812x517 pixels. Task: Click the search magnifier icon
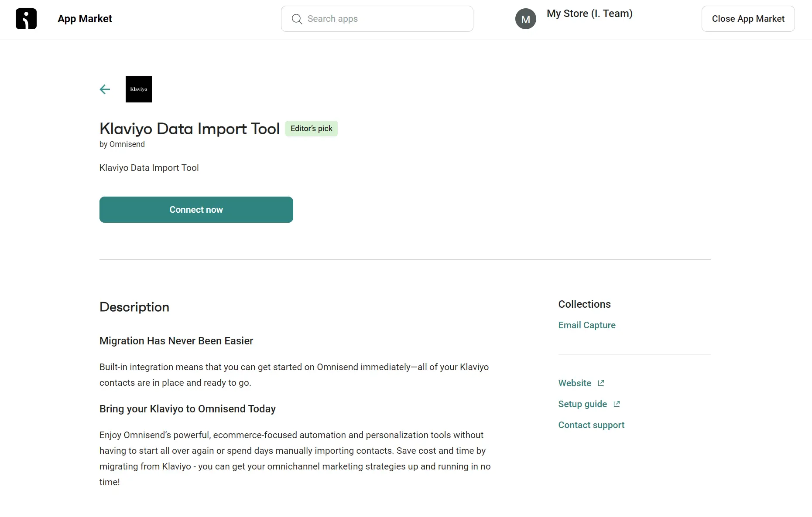point(297,19)
